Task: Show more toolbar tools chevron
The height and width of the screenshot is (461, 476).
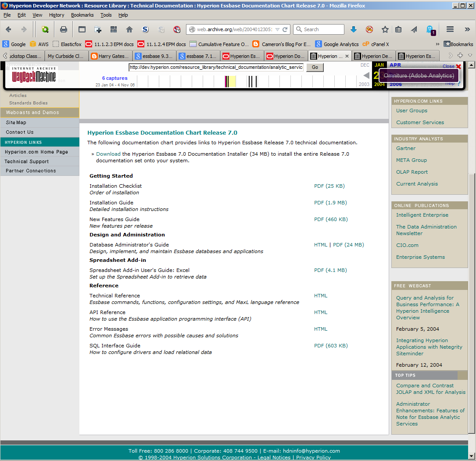Action: [x=467, y=29]
